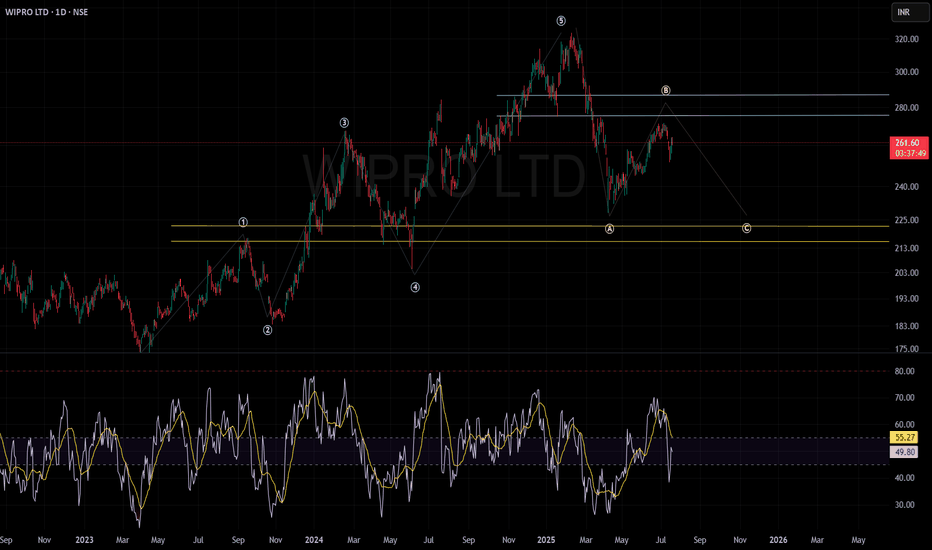
Task: Select Elliott wave label 3
Action: click(x=344, y=122)
